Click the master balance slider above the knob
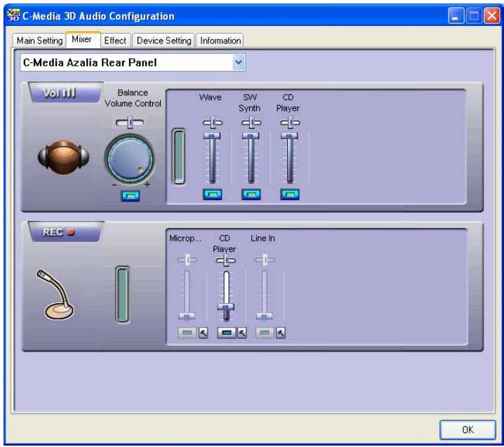504x447 pixels. (130, 122)
